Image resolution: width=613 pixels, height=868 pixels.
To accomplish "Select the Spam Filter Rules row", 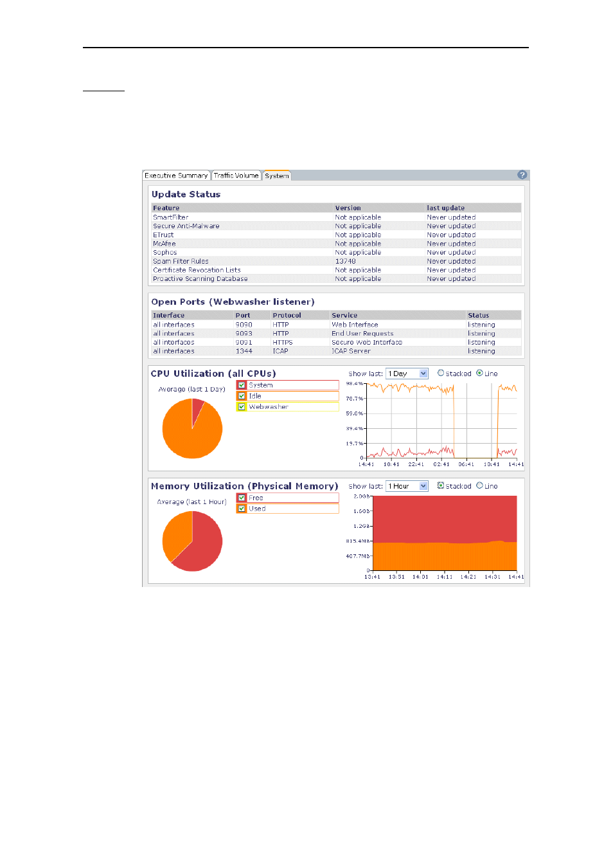I will (336, 262).
